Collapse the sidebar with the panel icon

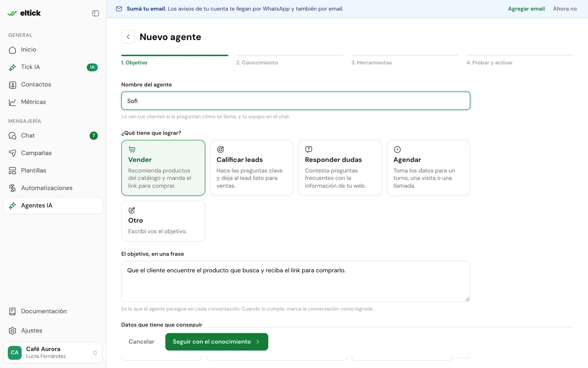coord(96,13)
